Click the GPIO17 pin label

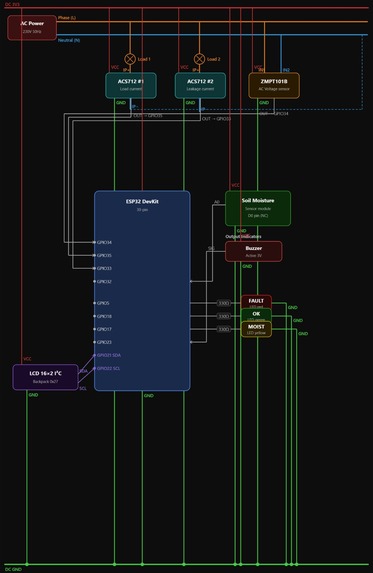coord(104,329)
